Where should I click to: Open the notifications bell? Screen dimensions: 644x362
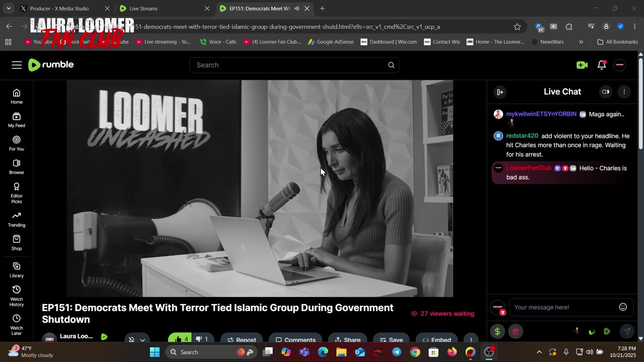tap(602, 65)
